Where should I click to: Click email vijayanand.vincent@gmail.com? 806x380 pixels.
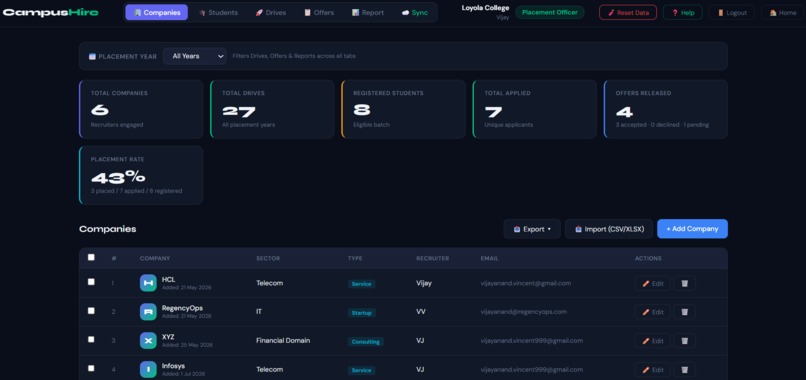point(526,283)
